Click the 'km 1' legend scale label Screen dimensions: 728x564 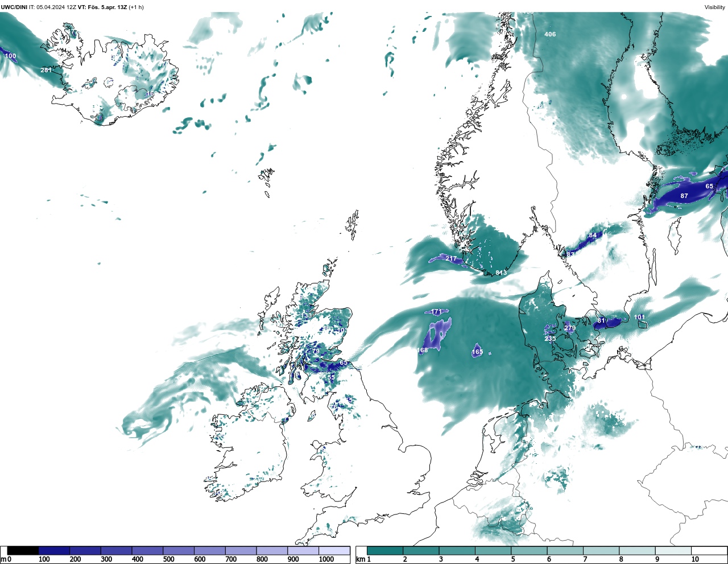[363, 559]
